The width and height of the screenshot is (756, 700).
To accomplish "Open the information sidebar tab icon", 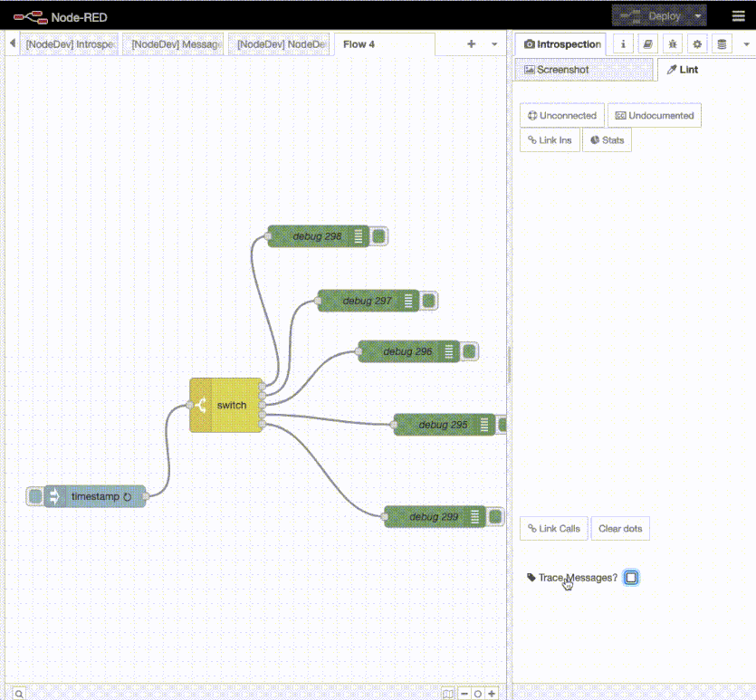I will [623, 44].
